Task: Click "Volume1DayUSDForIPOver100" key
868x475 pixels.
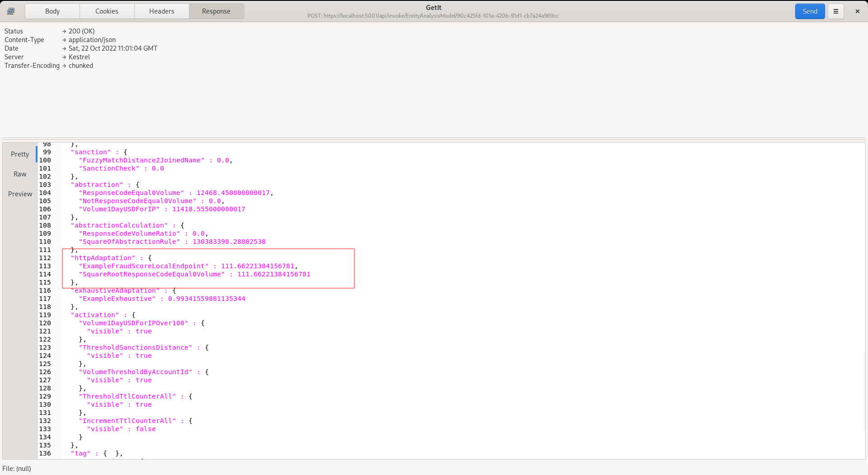Action: point(133,323)
